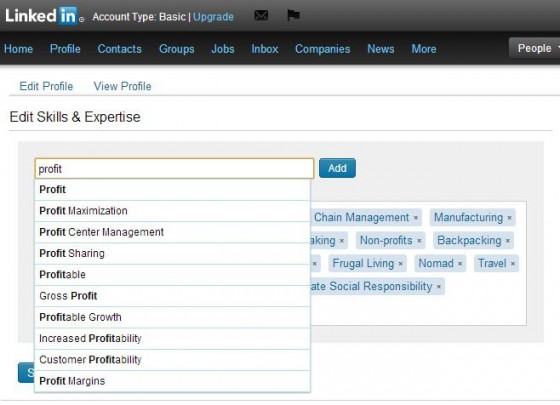Click the Travel skill tag text
This screenshot has width=560, height=405.
492,264
